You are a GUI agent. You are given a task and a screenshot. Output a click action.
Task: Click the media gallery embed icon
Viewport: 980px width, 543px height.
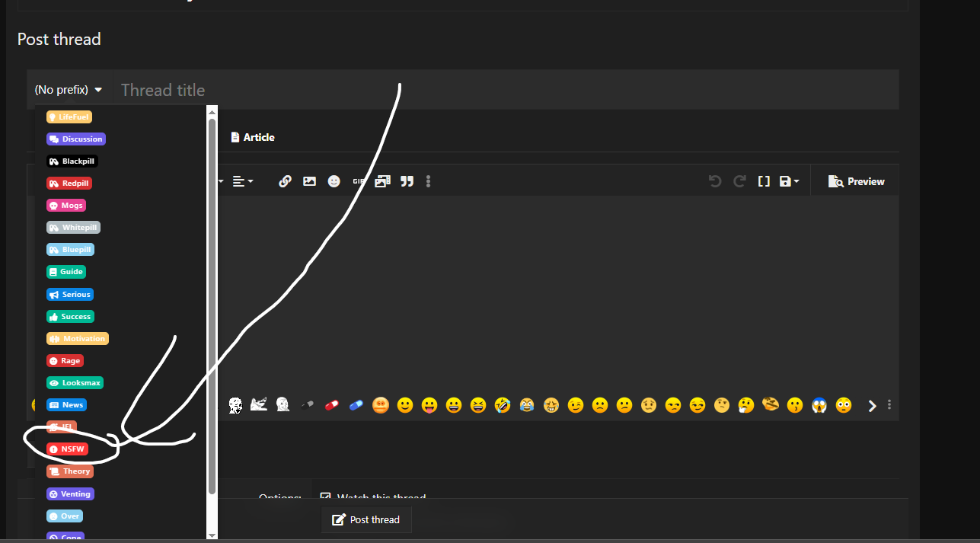(x=382, y=181)
